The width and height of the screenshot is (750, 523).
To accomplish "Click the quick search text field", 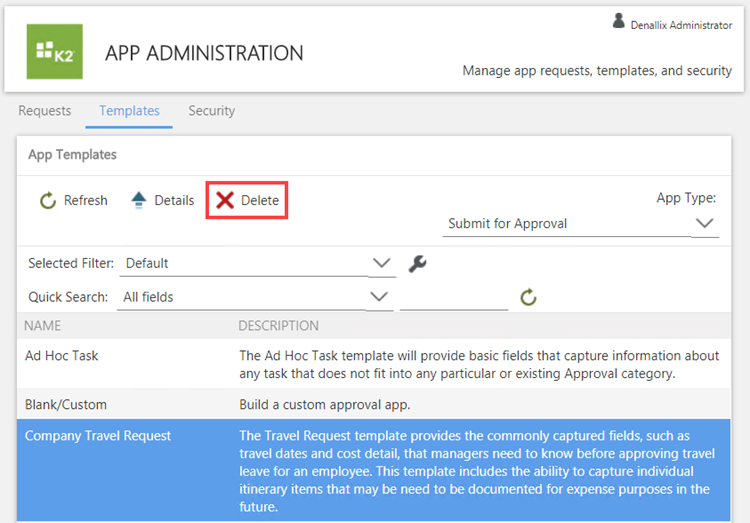I will point(454,297).
